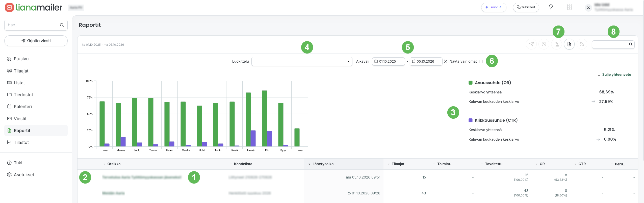The width and height of the screenshot is (644, 203).
Task: Open the start date field 01.10.2025
Action: click(x=388, y=61)
